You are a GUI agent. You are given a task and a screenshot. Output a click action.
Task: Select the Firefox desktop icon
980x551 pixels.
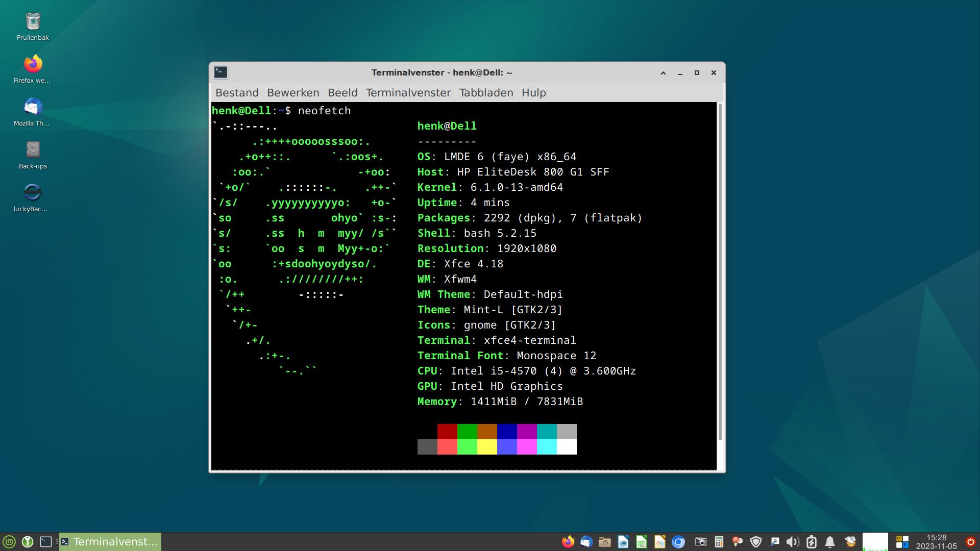click(33, 69)
